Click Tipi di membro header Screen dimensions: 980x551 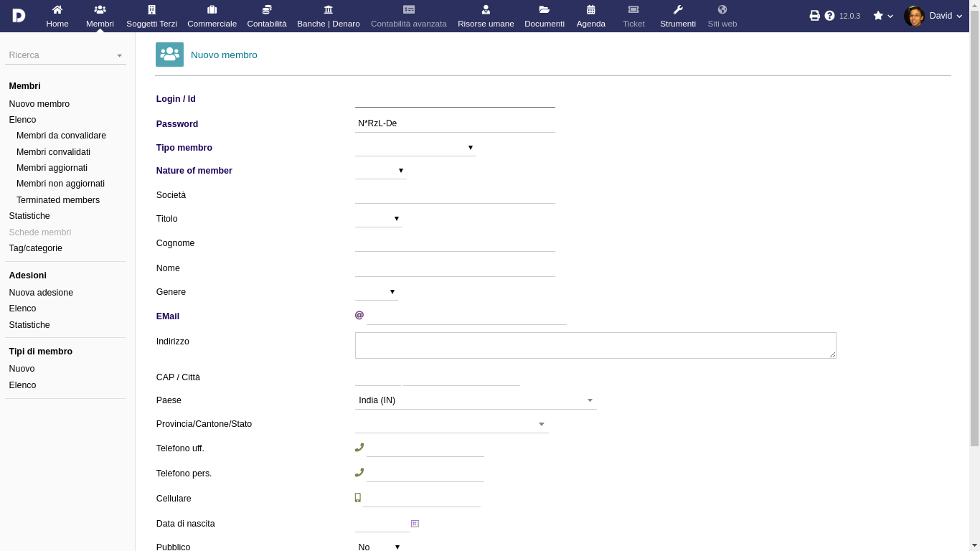41,352
